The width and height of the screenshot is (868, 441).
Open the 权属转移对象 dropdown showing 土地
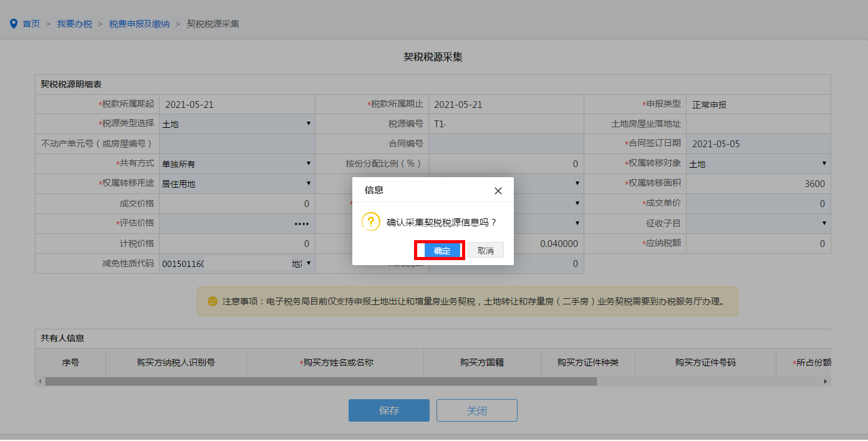tap(758, 164)
